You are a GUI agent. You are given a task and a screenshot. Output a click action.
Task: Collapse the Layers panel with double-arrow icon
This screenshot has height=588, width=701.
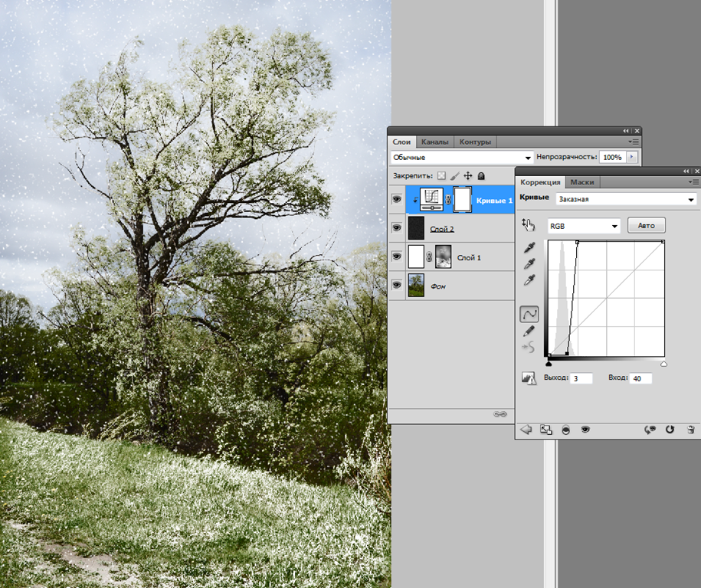[x=625, y=131]
